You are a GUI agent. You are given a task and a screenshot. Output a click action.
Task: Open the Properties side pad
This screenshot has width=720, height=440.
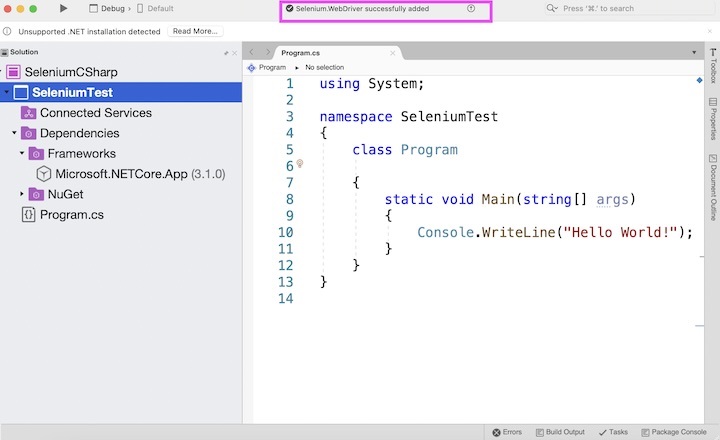pos(713,118)
